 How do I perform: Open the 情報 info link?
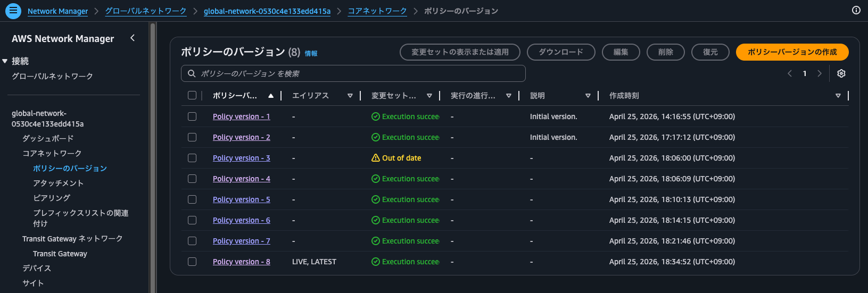[311, 53]
